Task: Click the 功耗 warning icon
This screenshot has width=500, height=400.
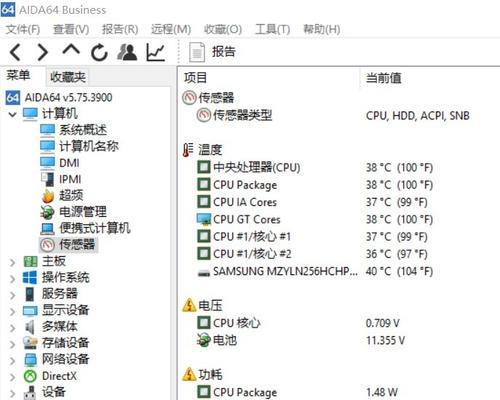Action: pos(189,374)
